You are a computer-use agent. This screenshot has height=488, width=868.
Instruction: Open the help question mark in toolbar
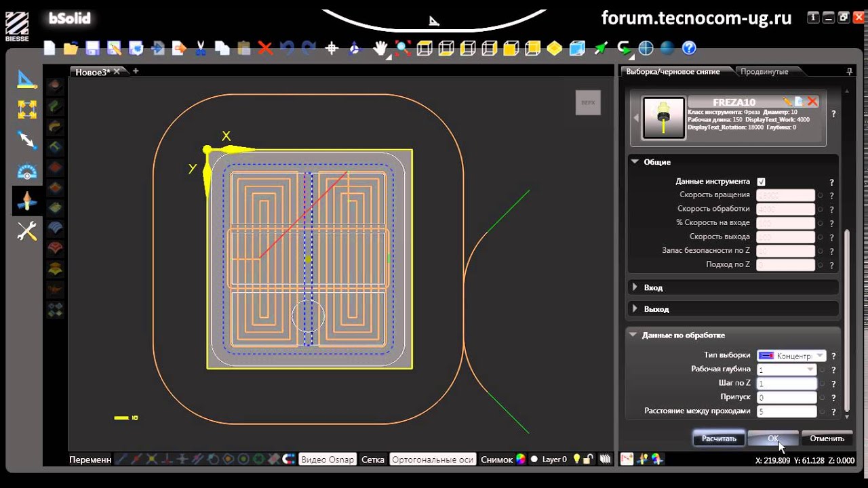click(x=689, y=48)
